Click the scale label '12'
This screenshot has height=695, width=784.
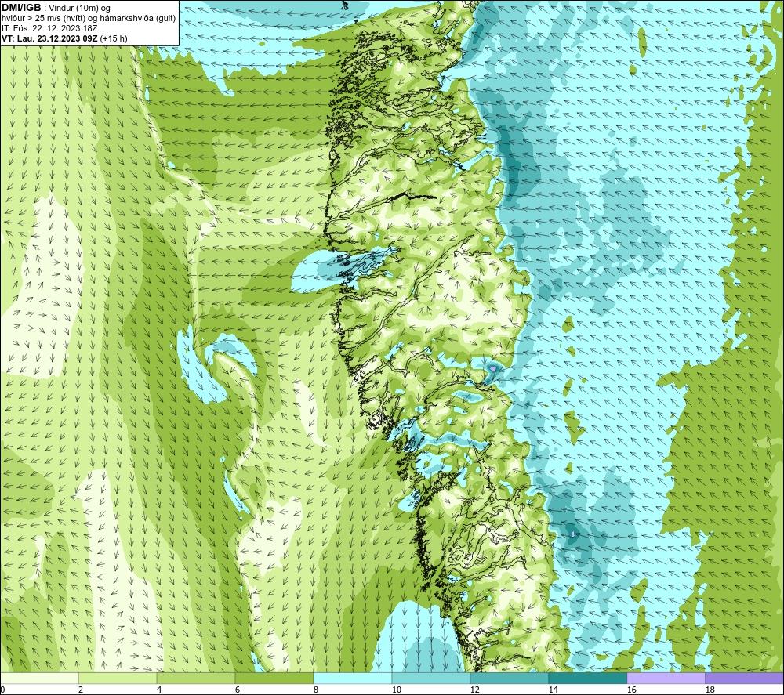(474, 690)
